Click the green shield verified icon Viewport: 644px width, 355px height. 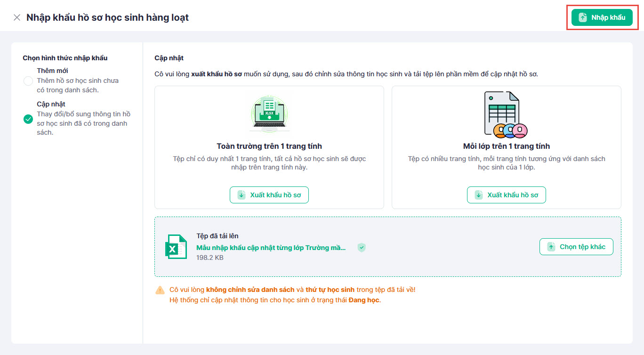tap(362, 248)
